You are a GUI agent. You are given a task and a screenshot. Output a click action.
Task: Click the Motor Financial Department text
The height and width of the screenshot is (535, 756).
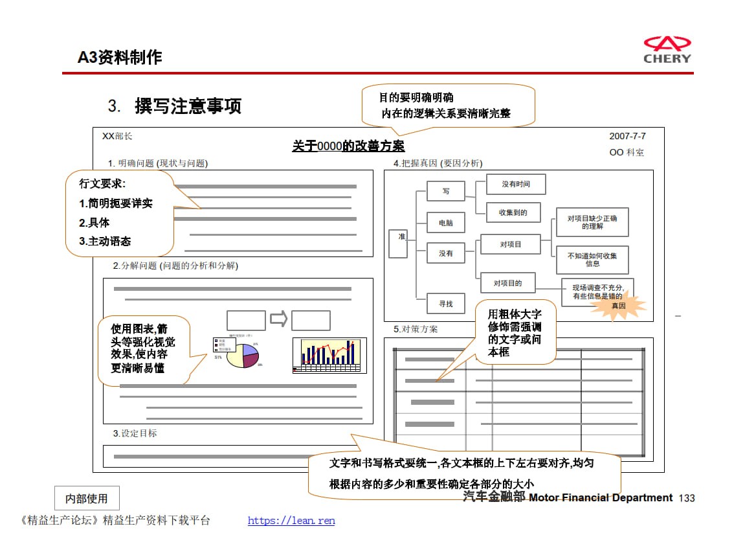(600, 497)
